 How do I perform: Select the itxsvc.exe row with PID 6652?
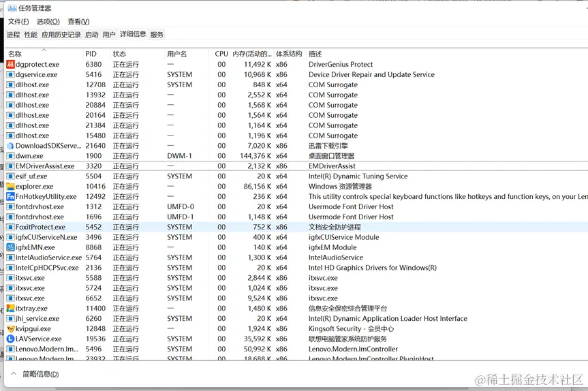tap(296, 298)
